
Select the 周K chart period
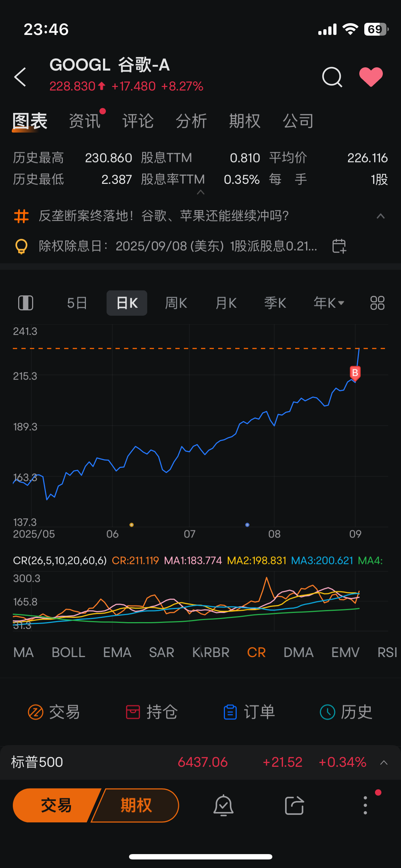pyautogui.click(x=176, y=303)
